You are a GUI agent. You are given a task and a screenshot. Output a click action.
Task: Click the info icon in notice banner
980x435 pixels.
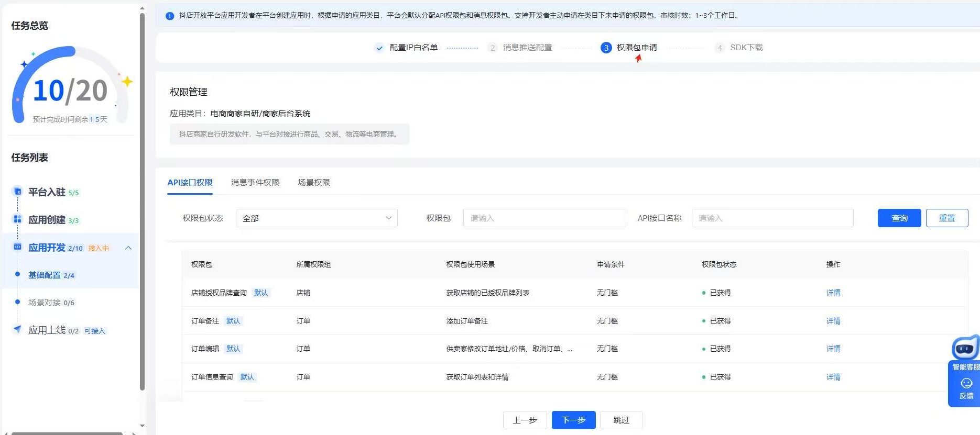point(170,16)
